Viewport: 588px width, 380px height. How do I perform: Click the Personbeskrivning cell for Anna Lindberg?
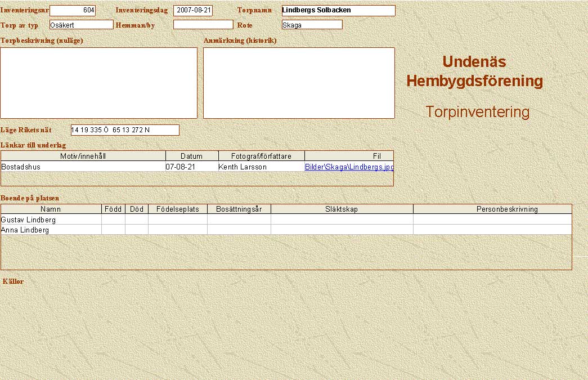pos(492,230)
